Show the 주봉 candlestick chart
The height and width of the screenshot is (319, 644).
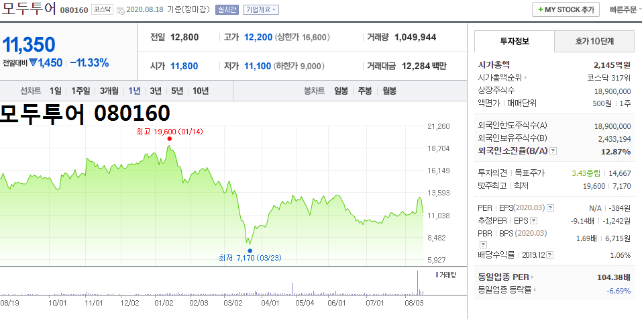[x=365, y=91]
